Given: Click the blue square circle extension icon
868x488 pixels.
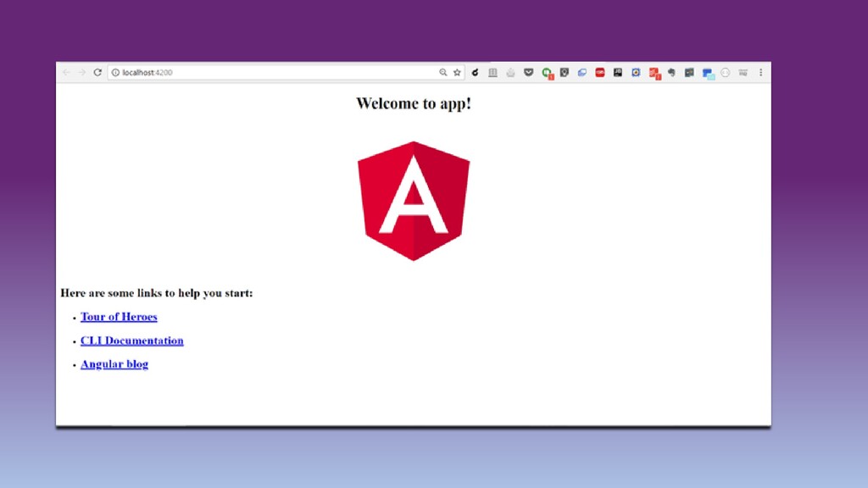Looking at the screenshot, I should [636, 73].
